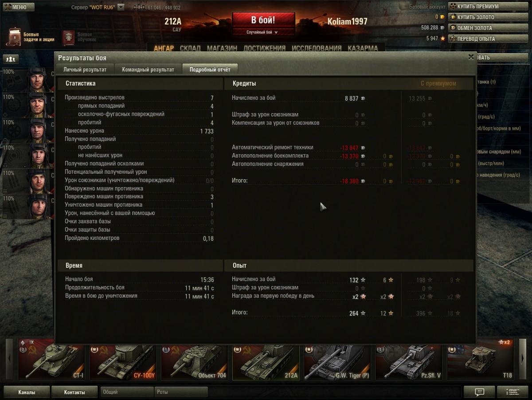Open the chat notifications speech bubble icon
Viewport: 532px width, 400px height.
point(479,392)
